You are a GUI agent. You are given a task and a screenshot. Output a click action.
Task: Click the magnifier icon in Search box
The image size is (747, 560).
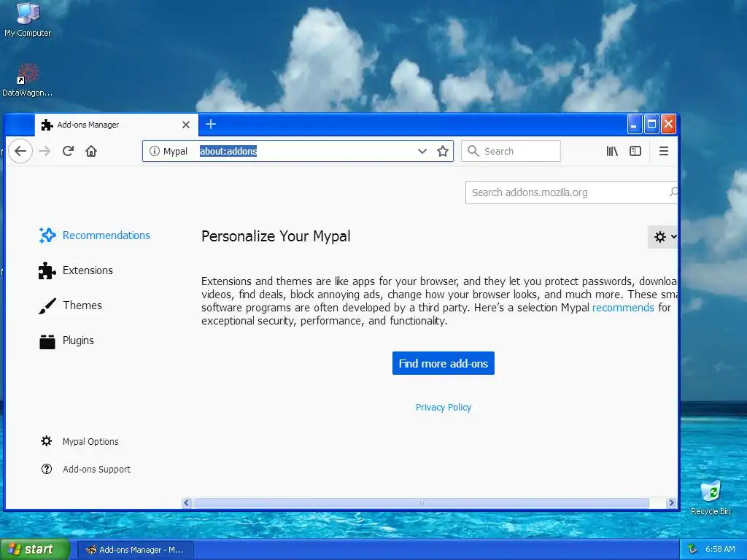(473, 151)
